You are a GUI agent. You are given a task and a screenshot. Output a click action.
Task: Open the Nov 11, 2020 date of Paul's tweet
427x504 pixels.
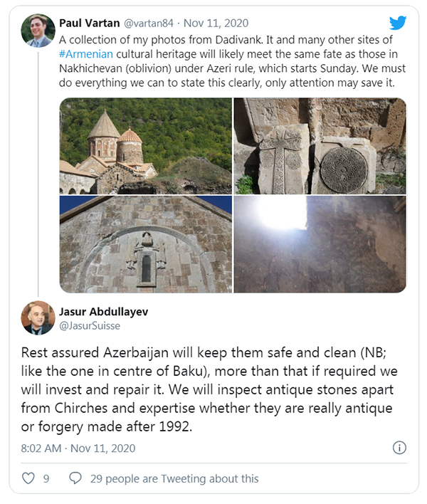pos(216,23)
